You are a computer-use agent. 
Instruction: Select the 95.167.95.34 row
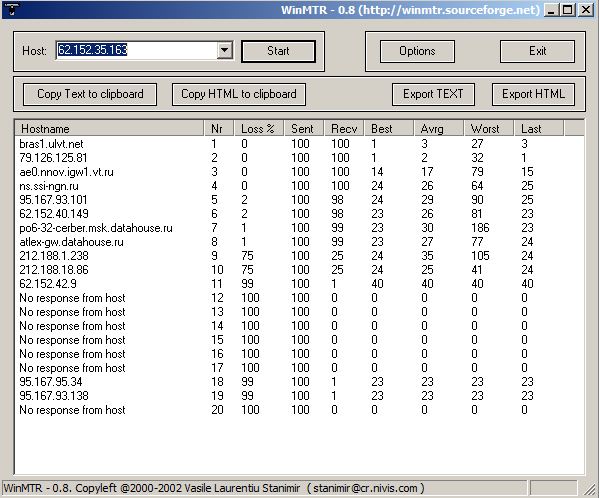point(300,382)
